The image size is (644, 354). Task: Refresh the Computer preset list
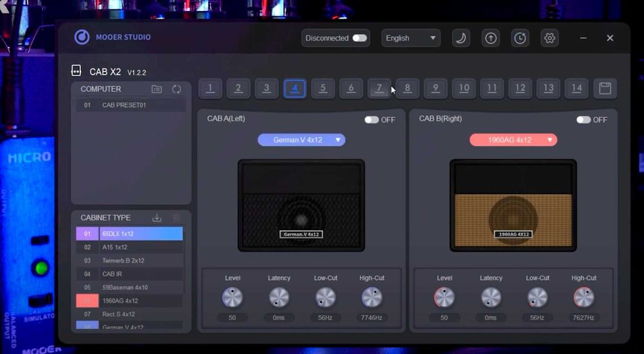pos(176,89)
